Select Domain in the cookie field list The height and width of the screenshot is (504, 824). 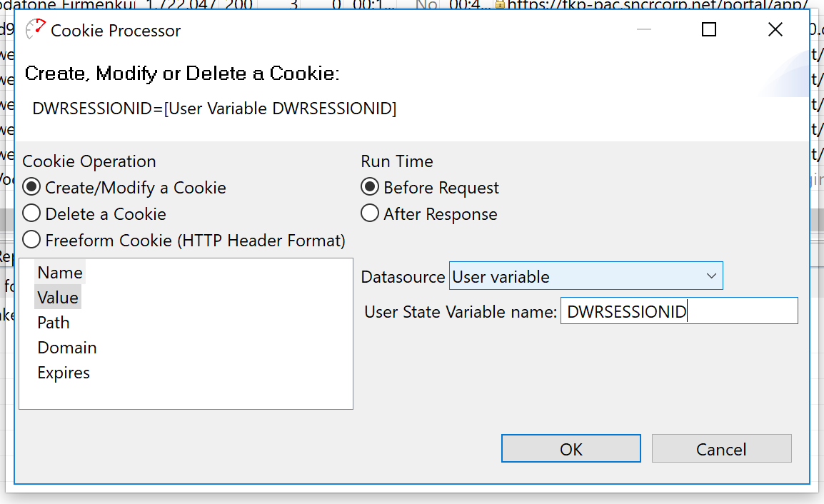point(66,348)
